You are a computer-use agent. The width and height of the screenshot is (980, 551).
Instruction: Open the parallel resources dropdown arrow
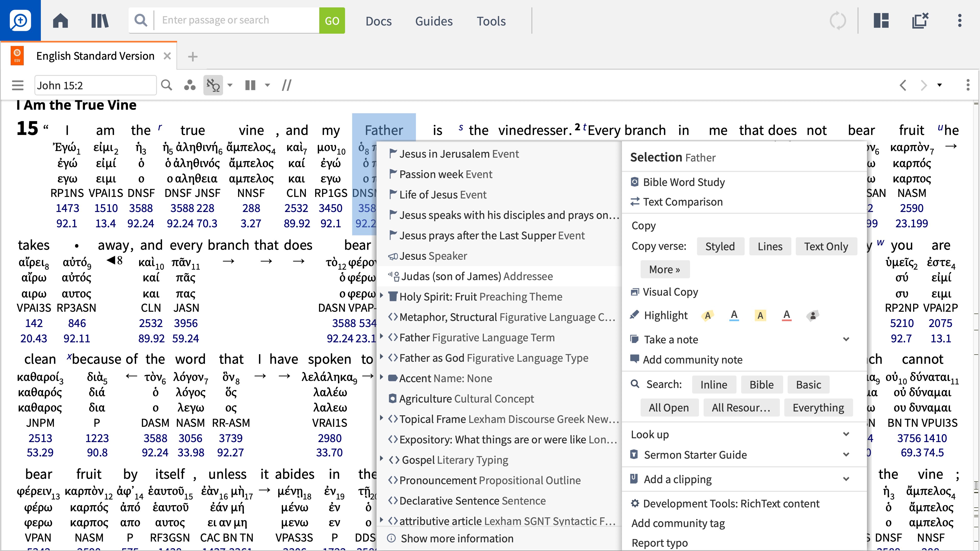[x=267, y=85]
